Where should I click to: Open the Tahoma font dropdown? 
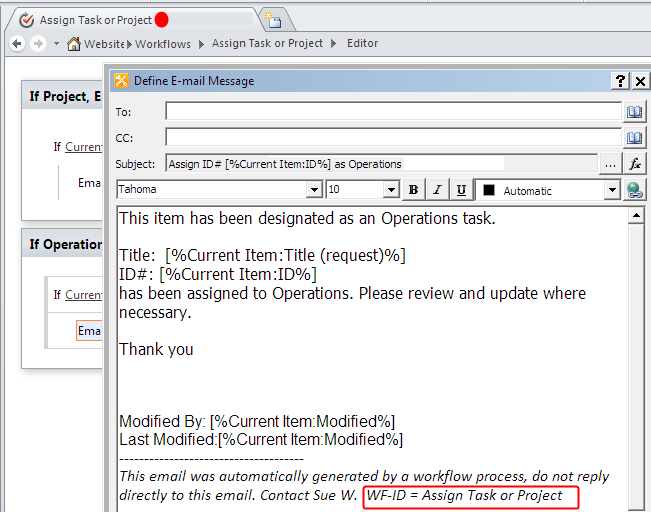(314, 190)
